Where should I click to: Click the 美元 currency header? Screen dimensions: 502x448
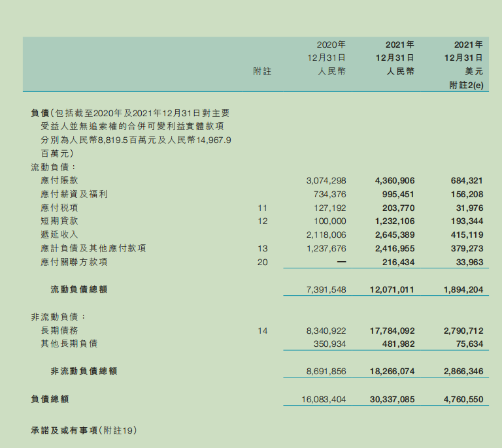tap(474, 71)
